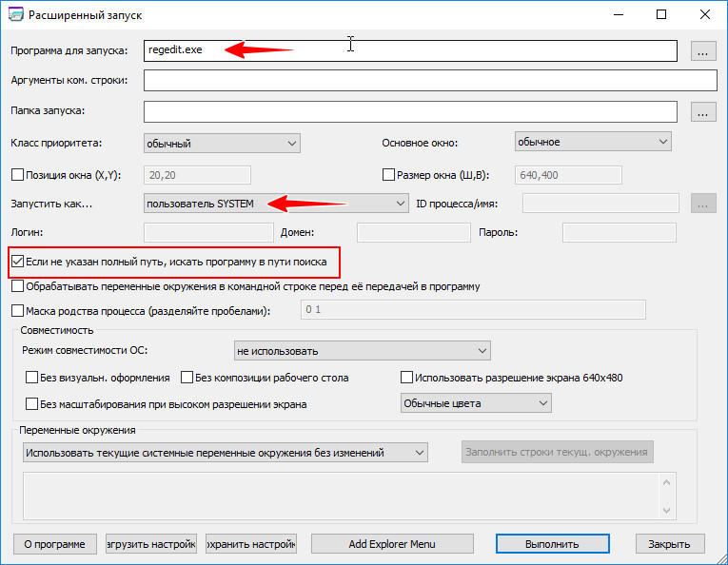This screenshot has height=565, width=728.
Task: Uncheck the search program in search path checkbox
Action: (18, 262)
